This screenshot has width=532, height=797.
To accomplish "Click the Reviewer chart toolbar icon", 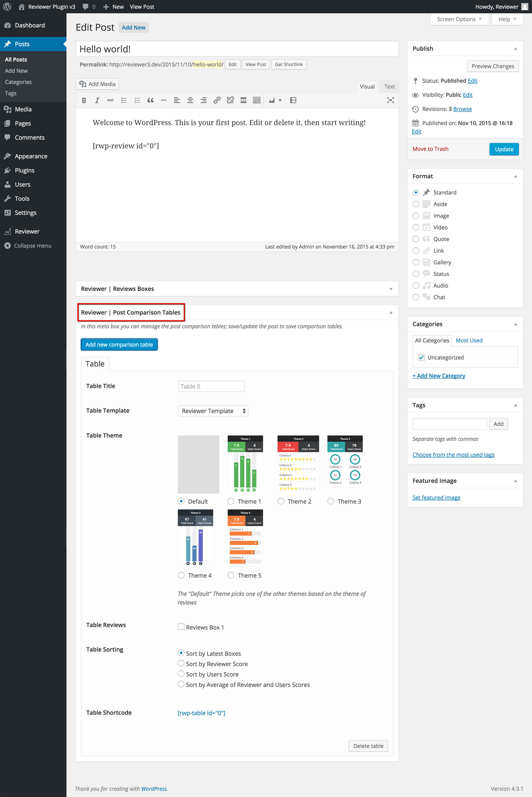I will point(272,100).
